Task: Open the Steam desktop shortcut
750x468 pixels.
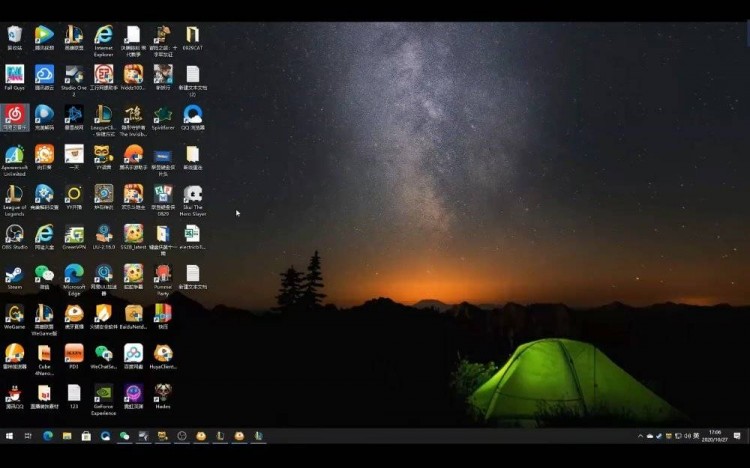Action: pyautogui.click(x=14, y=274)
